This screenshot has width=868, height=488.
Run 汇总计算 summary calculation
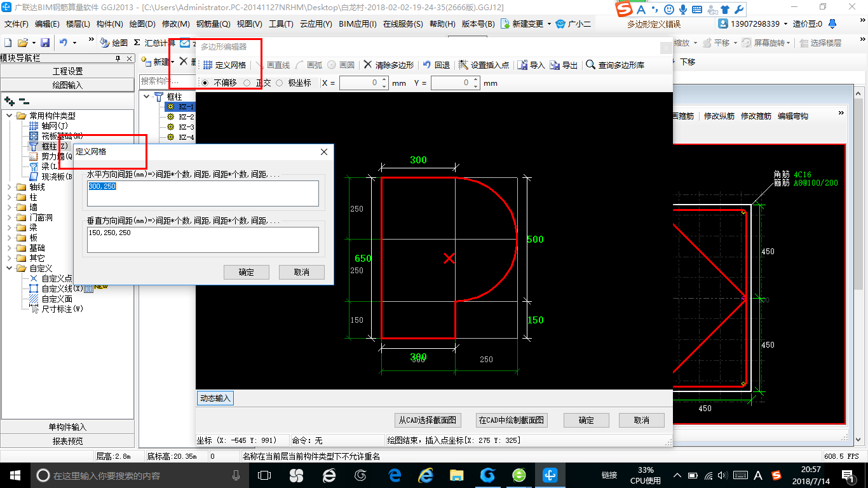point(154,43)
